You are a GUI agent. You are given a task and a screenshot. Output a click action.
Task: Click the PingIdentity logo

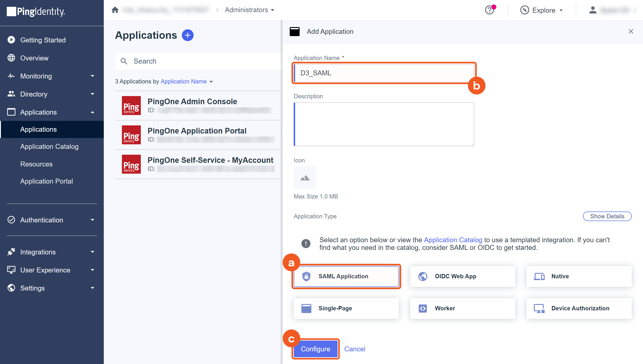[x=36, y=12]
